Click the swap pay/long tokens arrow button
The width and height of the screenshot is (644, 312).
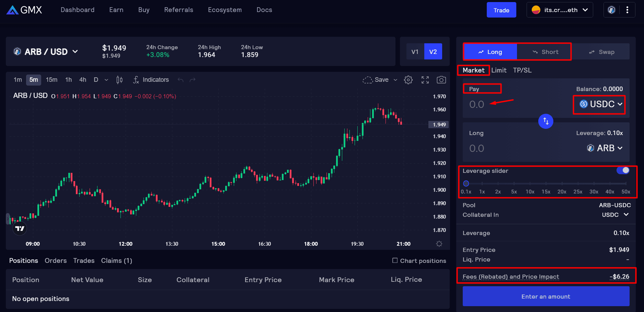546,121
